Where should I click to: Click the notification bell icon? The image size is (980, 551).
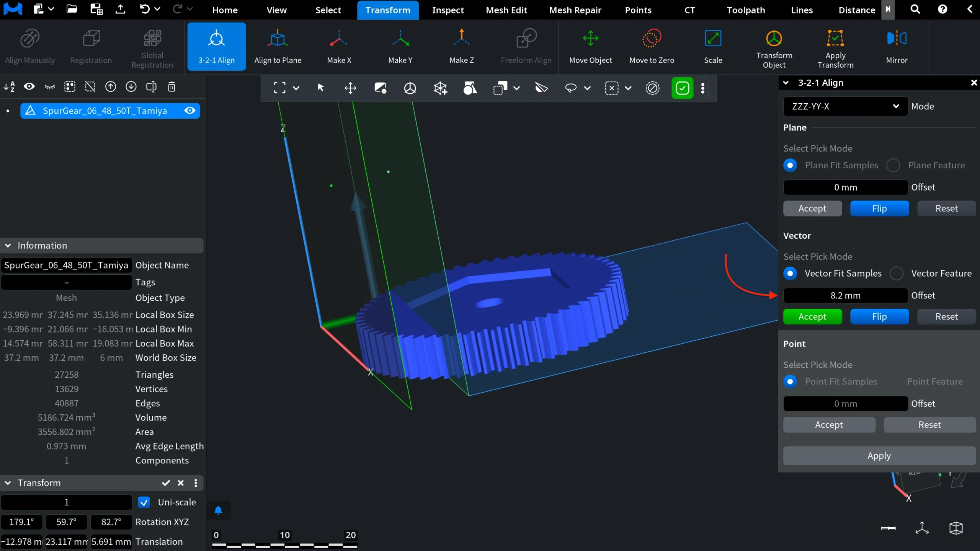[x=218, y=510]
